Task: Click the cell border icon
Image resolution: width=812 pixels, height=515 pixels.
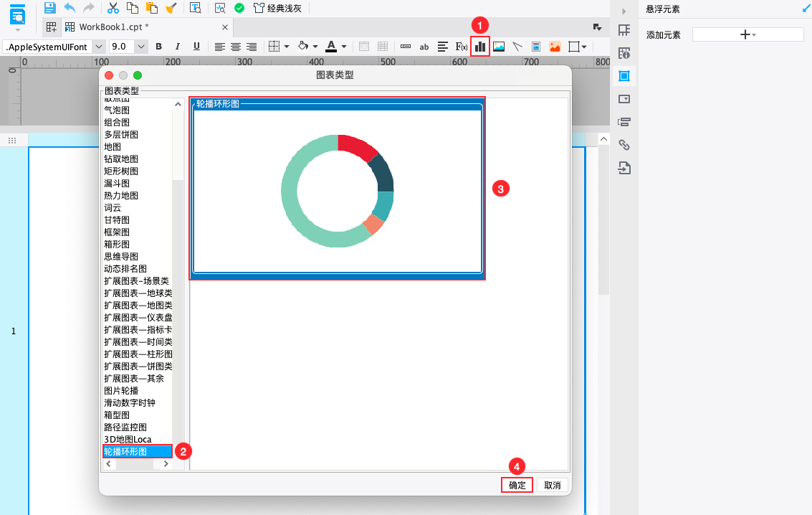Action: pos(274,47)
